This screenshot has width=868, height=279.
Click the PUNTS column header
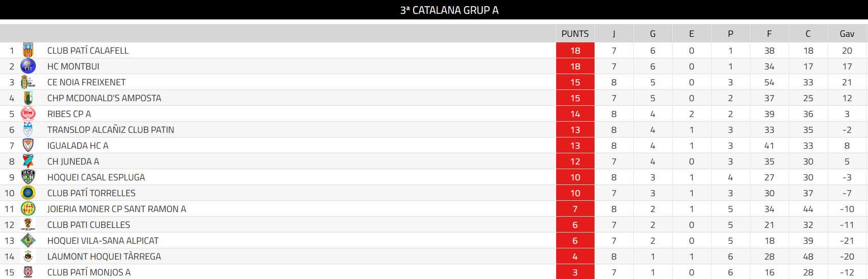pyautogui.click(x=575, y=34)
